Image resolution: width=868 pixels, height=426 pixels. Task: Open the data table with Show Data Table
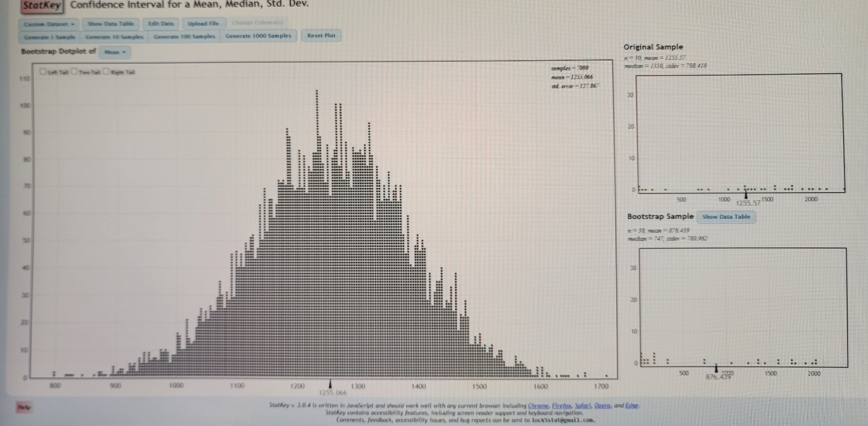112,24
